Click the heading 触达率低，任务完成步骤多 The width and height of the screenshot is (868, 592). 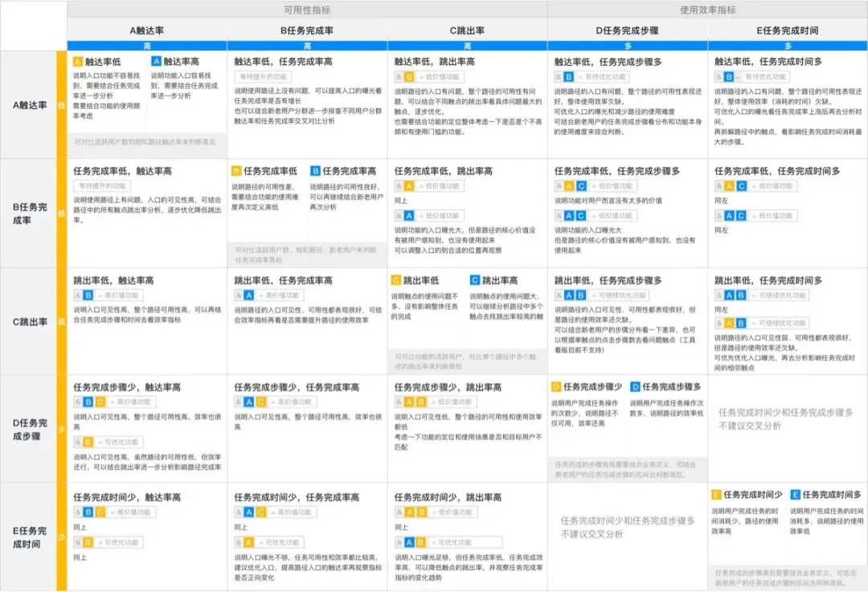pyautogui.click(x=608, y=61)
